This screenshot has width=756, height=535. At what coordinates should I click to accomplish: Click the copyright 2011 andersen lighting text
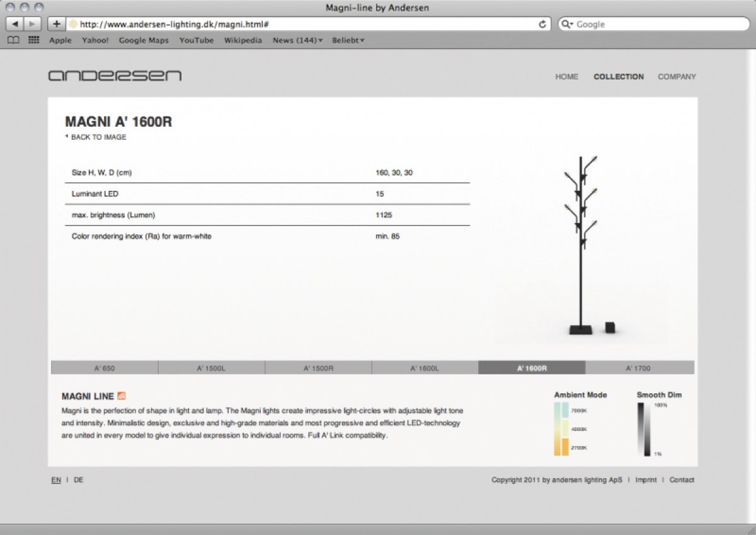[557, 480]
